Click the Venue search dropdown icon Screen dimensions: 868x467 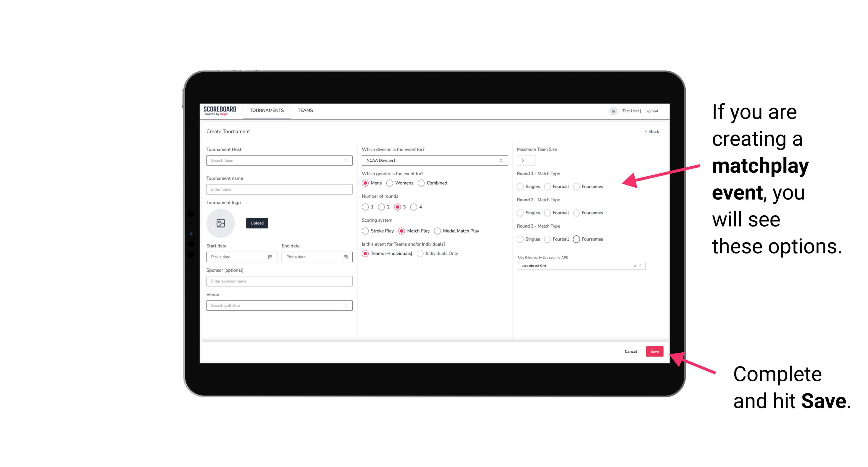(x=345, y=305)
